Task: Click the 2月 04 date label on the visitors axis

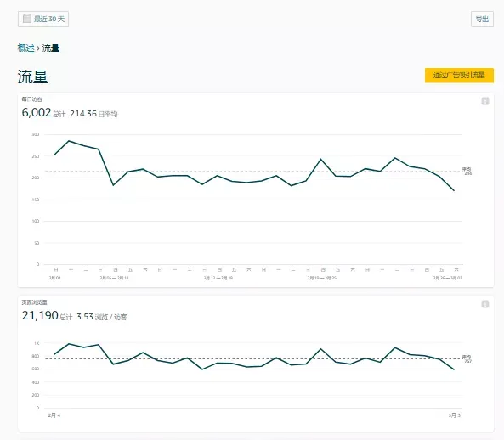Action: (54, 278)
